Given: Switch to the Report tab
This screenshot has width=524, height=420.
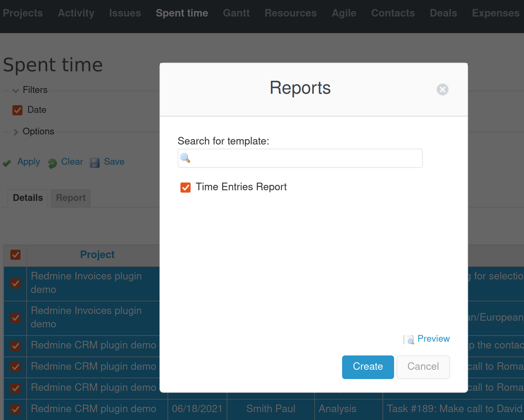Looking at the screenshot, I should (71, 198).
